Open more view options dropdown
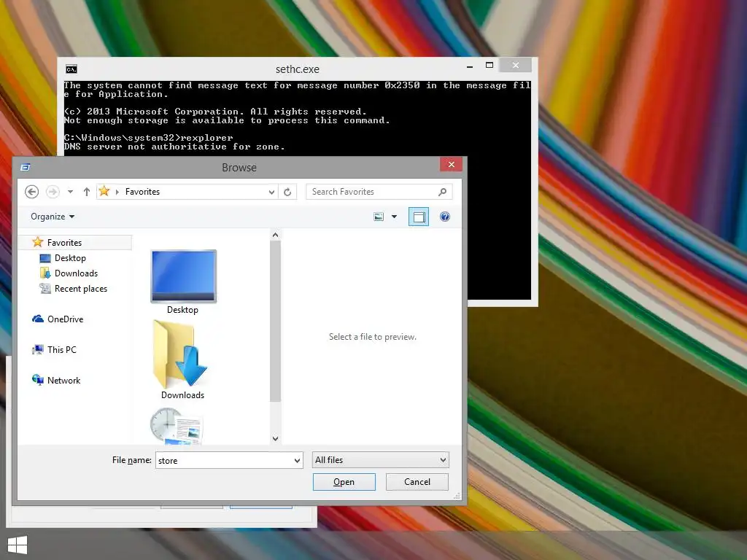The height and width of the screenshot is (560, 747). pos(394,217)
